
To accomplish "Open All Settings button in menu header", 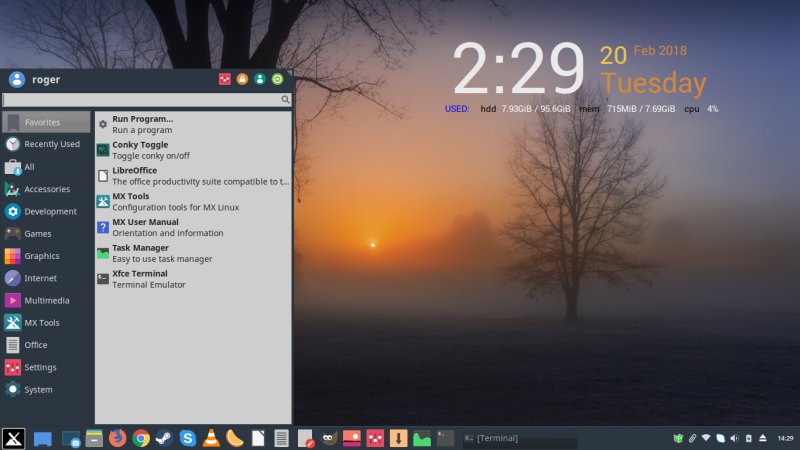I will (224, 79).
